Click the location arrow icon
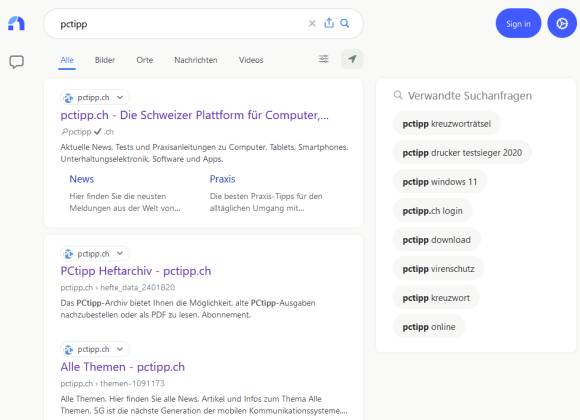 click(352, 59)
